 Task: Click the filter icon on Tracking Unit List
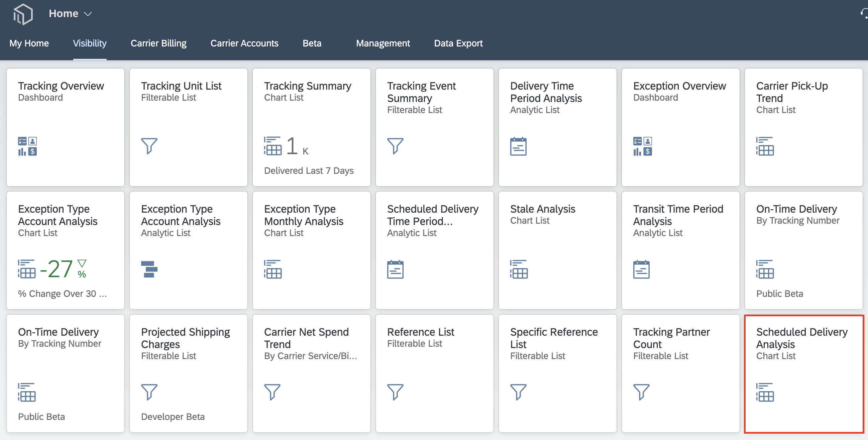(x=149, y=146)
